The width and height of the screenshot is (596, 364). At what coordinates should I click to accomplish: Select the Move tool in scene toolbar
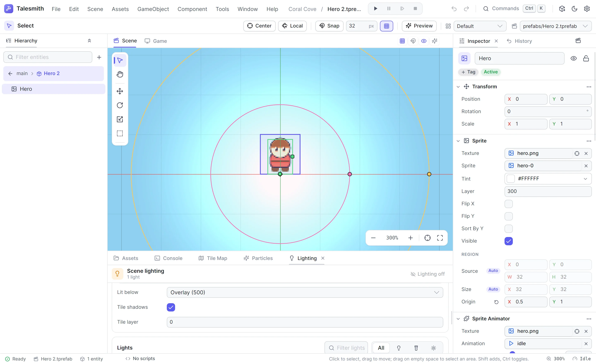click(x=120, y=91)
